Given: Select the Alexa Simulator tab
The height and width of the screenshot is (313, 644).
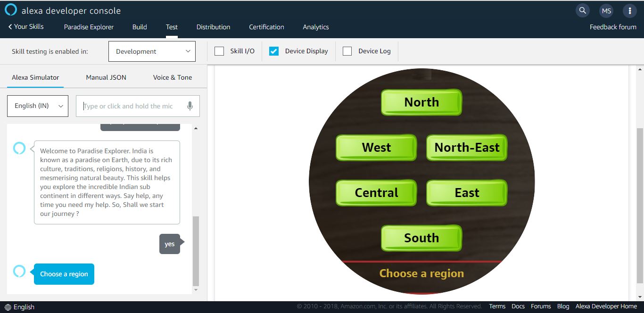Looking at the screenshot, I should 35,77.
